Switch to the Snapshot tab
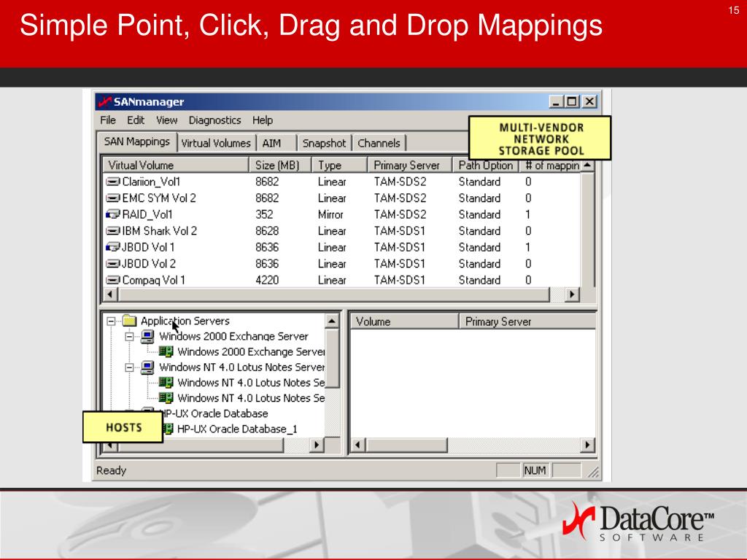 [324, 144]
